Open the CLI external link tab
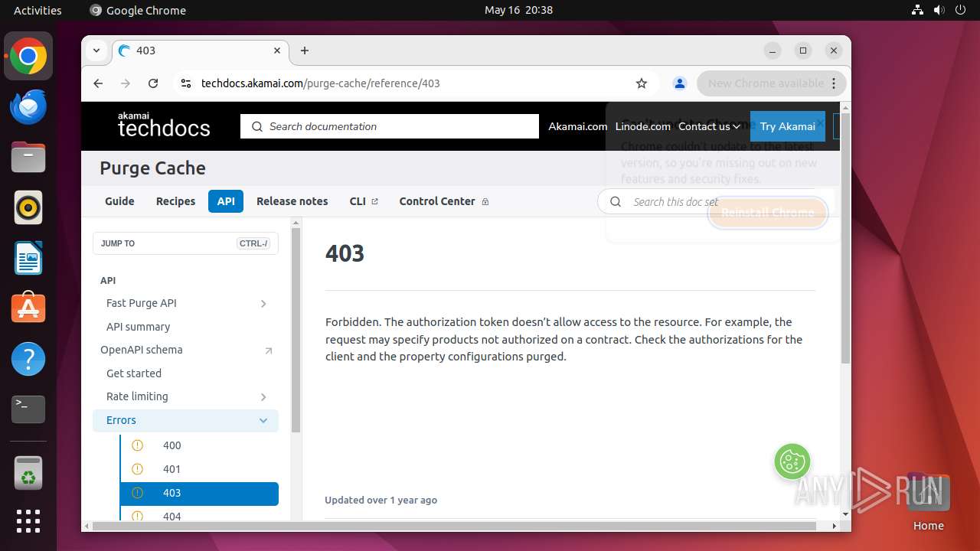This screenshot has width=980, height=551. 364,201
